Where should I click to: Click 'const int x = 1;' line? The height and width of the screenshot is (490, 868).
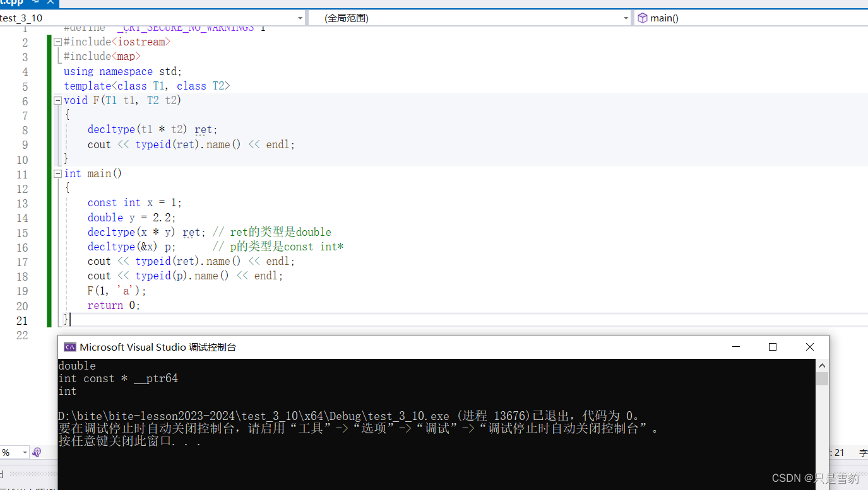tap(135, 202)
